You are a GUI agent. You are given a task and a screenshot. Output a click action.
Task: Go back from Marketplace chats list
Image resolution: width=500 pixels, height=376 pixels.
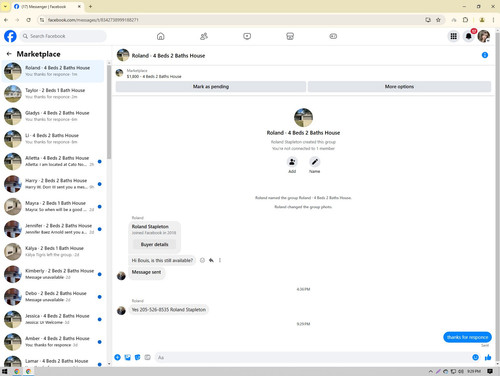click(x=9, y=54)
